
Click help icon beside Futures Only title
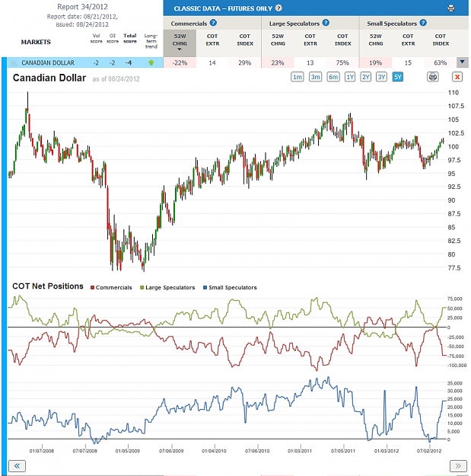278,8
